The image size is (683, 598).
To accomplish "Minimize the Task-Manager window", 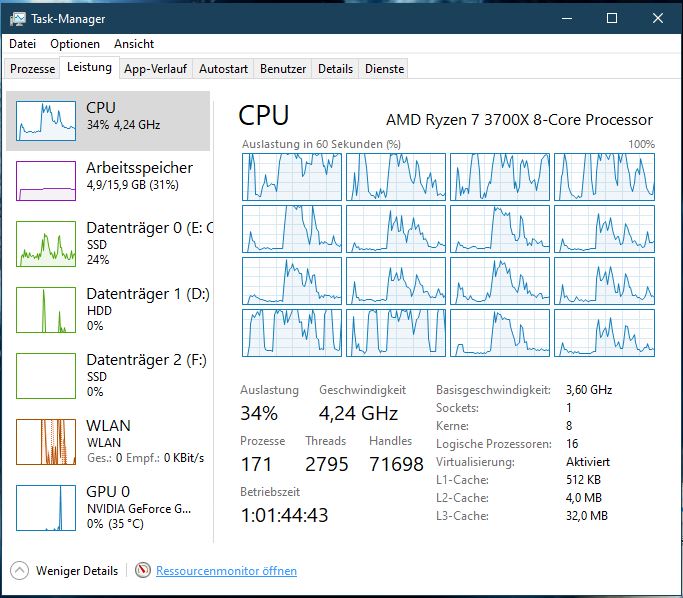I will pyautogui.click(x=567, y=18).
